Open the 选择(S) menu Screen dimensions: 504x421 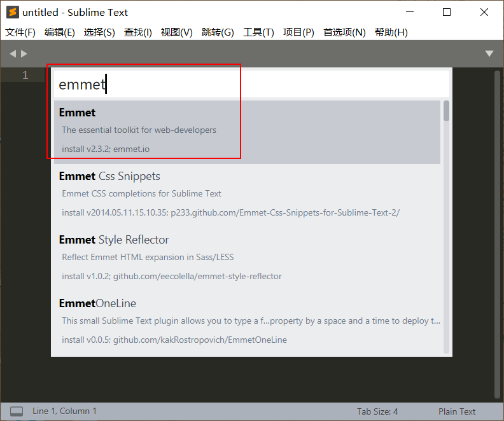coord(99,32)
